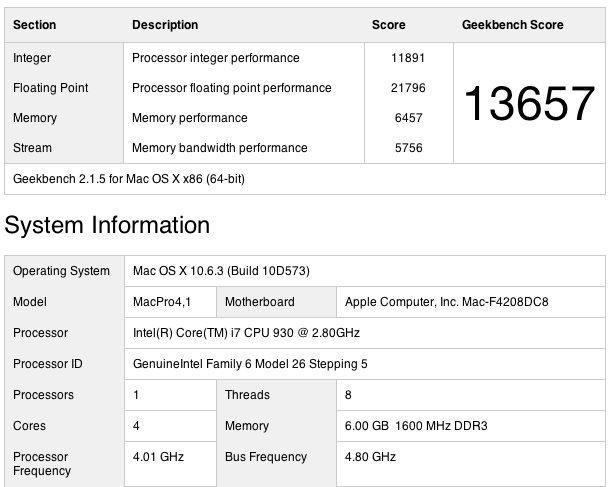
Task: Select the Integer row label
Action: tap(32, 58)
